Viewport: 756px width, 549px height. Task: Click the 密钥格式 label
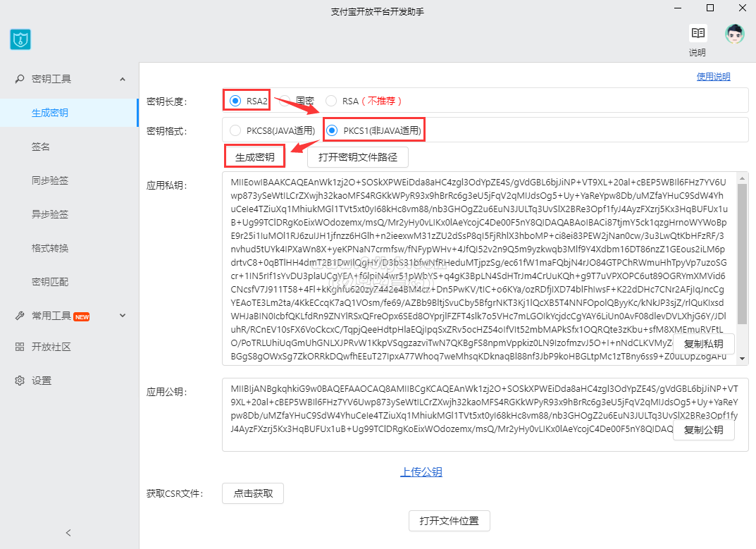167,131
